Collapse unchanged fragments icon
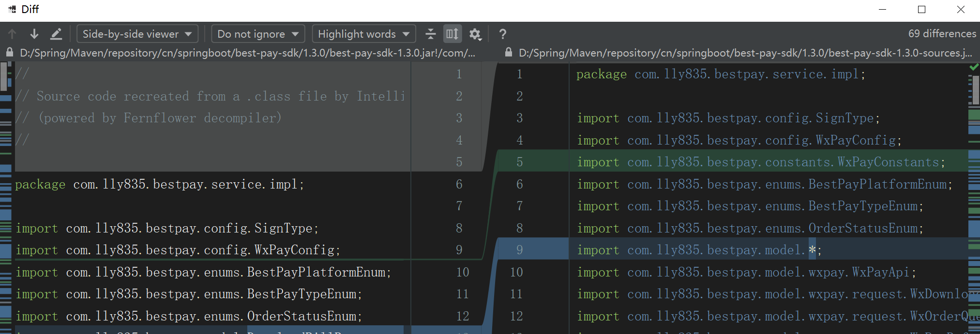Image resolution: width=980 pixels, height=334 pixels. (430, 34)
